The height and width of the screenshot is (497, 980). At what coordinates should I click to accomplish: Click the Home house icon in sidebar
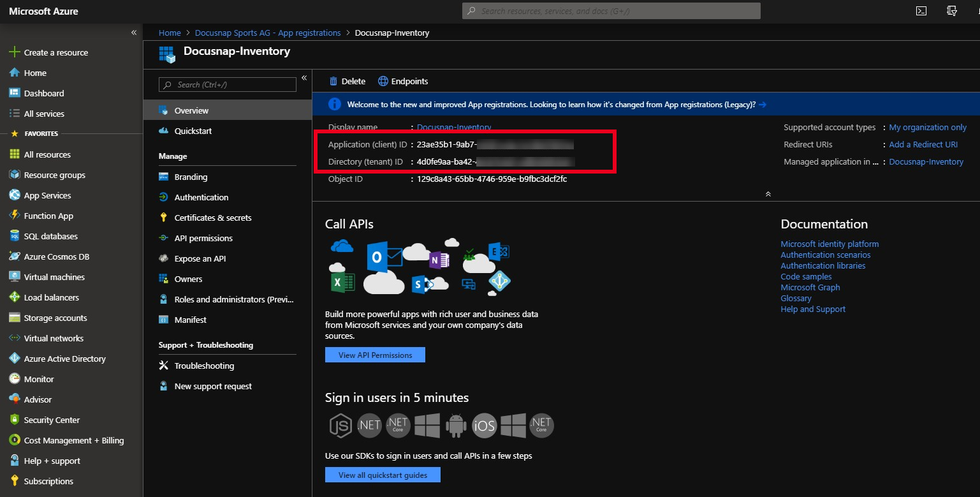pyautogui.click(x=14, y=73)
